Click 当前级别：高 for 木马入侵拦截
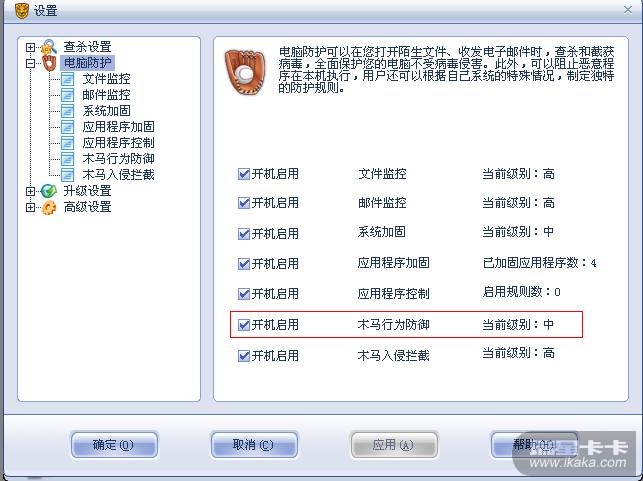 tap(518, 353)
